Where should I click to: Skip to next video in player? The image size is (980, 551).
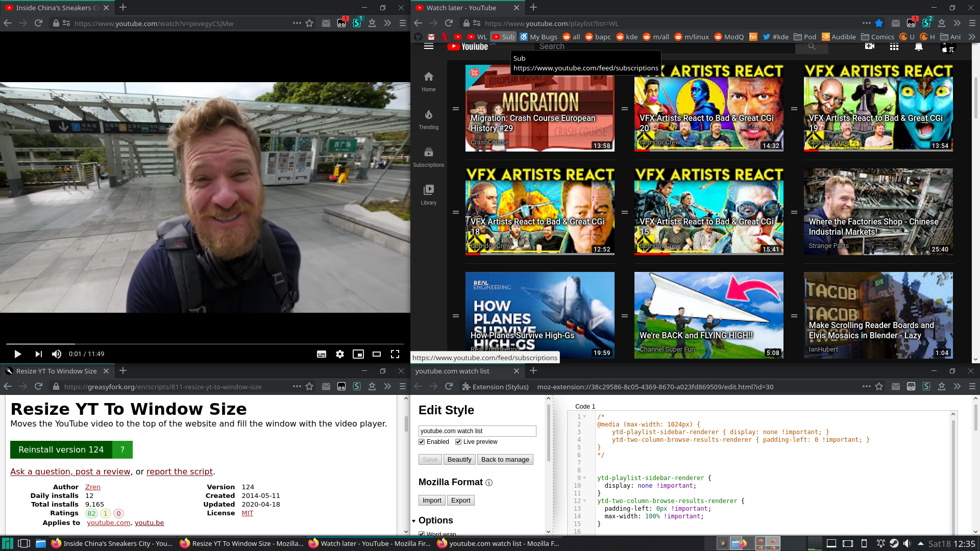tap(38, 354)
